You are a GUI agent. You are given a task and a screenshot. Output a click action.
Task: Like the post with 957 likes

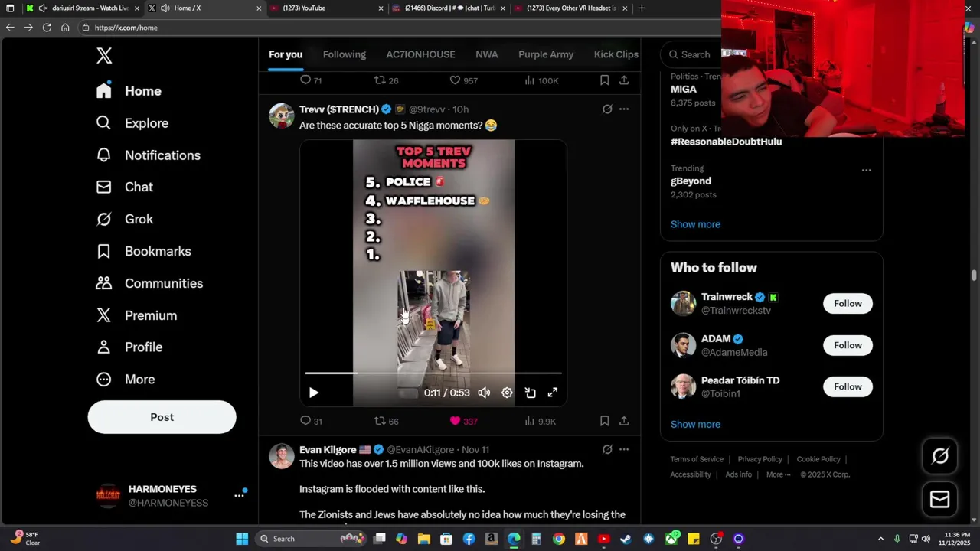tap(463, 80)
